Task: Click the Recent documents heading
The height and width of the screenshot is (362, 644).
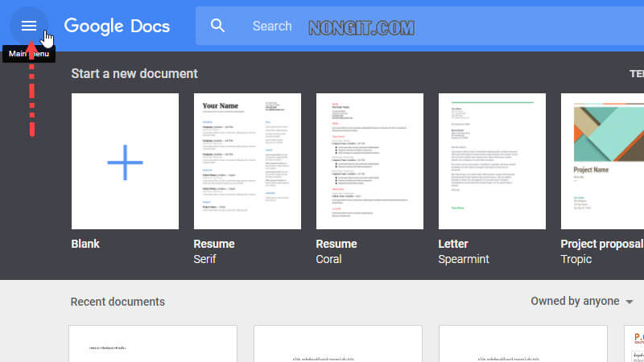Action: pos(118,302)
